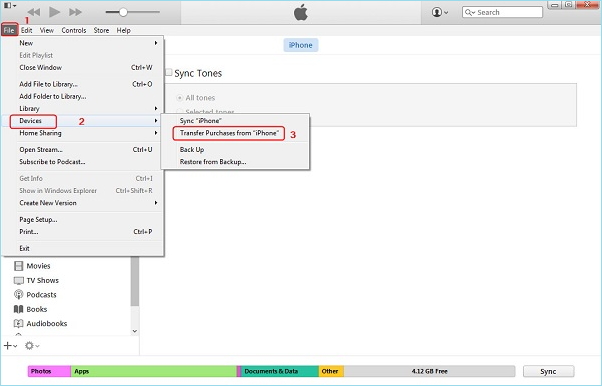Open the File menu
Image resolution: width=602 pixels, height=386 pixels.
pos(9,30)
